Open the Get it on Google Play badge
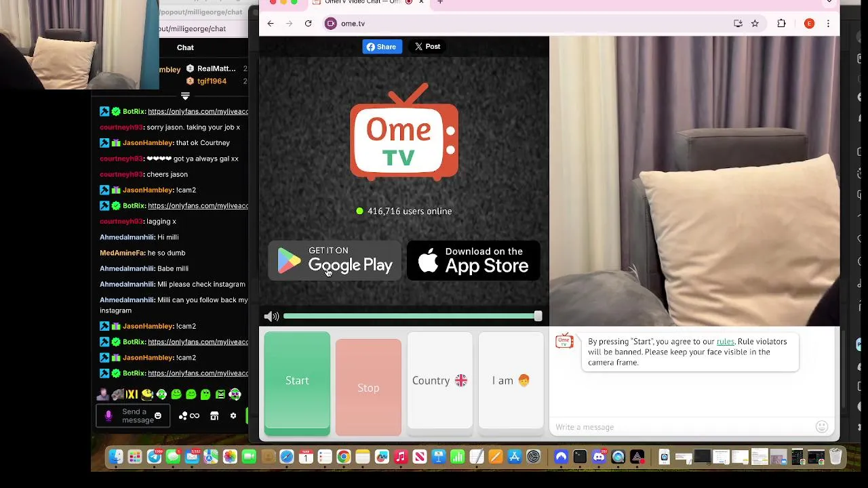Screen dimensions: 868x488 pyautogui.click(x=335, y=260)
